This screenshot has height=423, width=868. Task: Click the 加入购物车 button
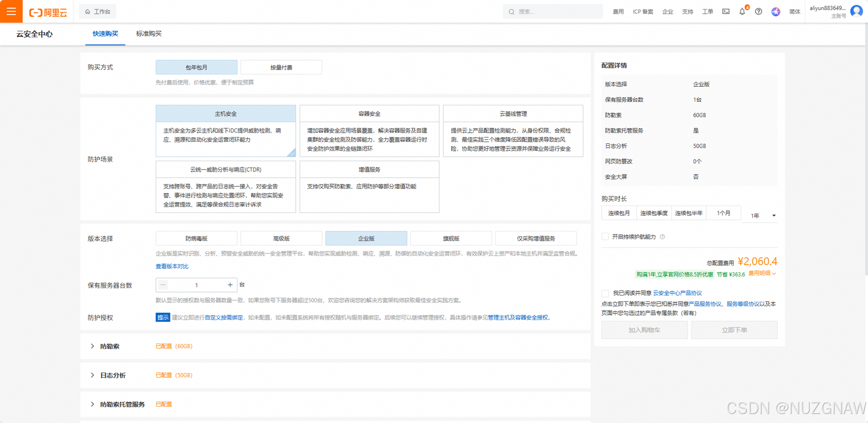tap(644, 330)
